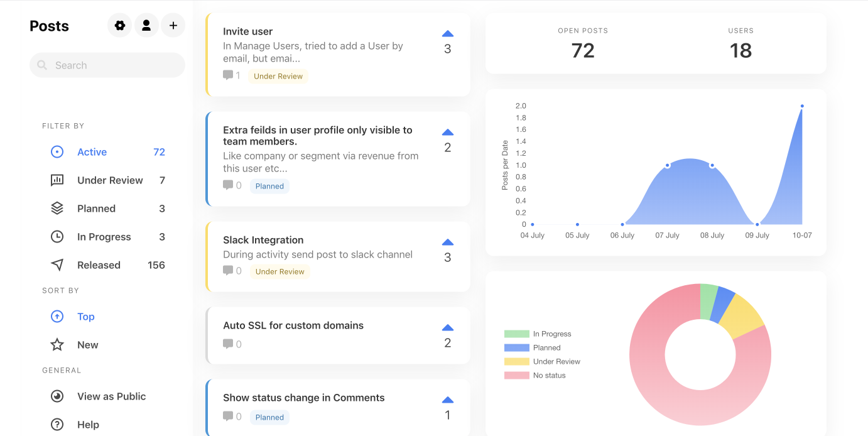
Task: Click the Under Review chart icon
Action: pyautogui.click(x=57, y=180)
